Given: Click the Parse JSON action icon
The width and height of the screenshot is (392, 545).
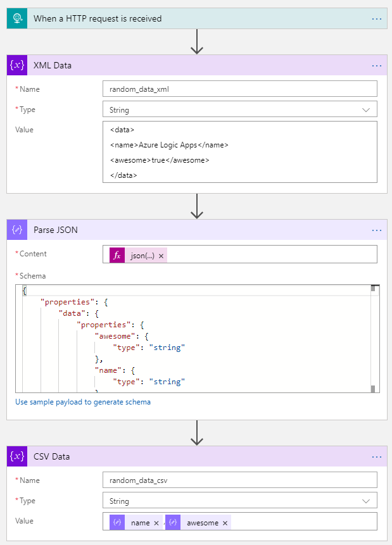Looking at the screenshot, I should coord(16,230).
